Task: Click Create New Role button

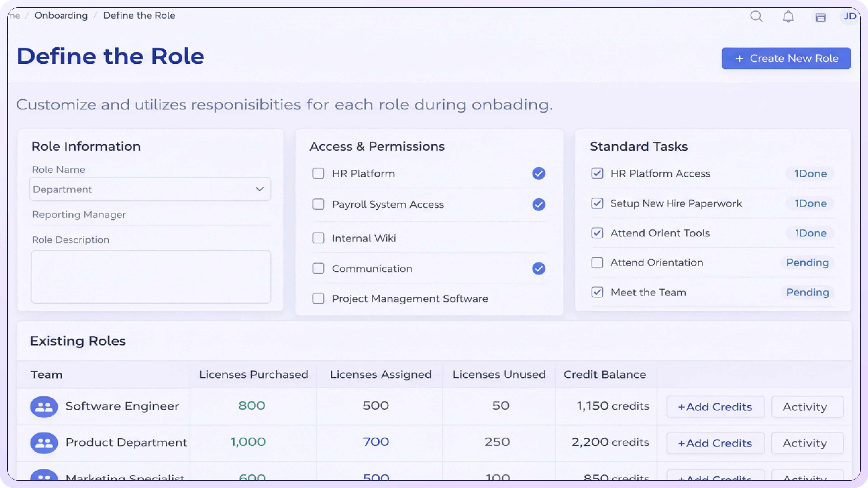Action: pos(786,58)
